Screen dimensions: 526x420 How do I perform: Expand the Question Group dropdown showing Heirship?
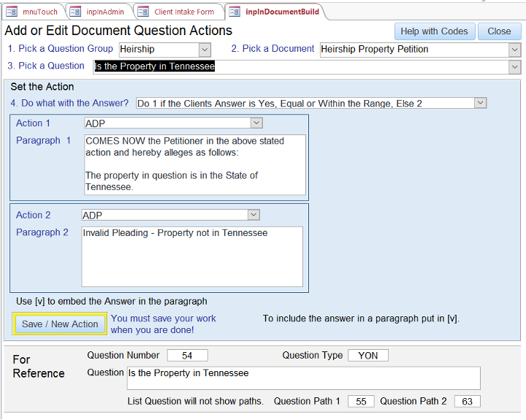click(x=205, y=50)
